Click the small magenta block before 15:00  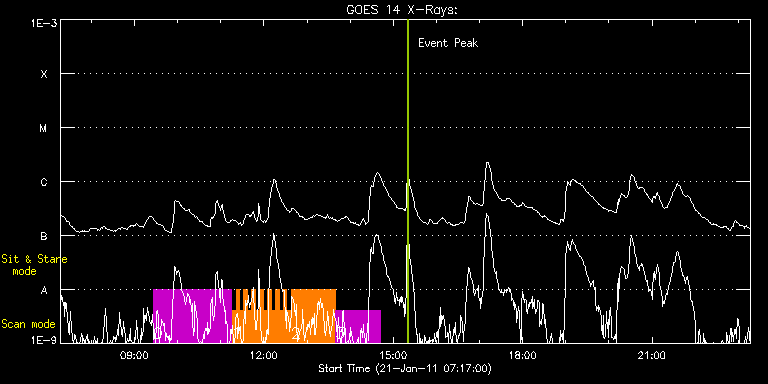358,326
